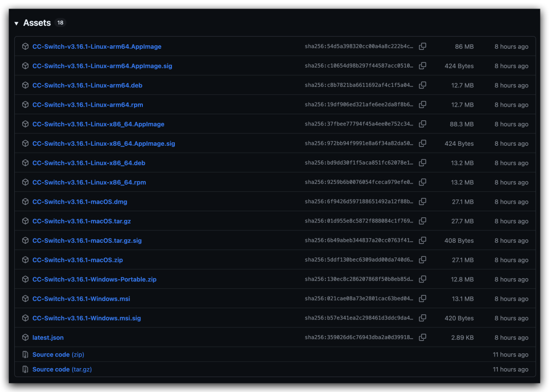Image resolution: width=549 pixels, height=392 pixels.
Task: Download CC-Switch-v3.16.1-macOS.tar.gz.sig
Action: coord(87,241)
